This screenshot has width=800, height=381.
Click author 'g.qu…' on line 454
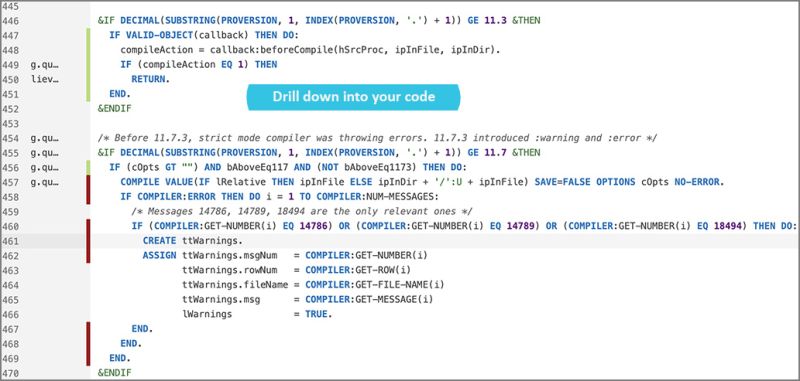tap(45, 138)
